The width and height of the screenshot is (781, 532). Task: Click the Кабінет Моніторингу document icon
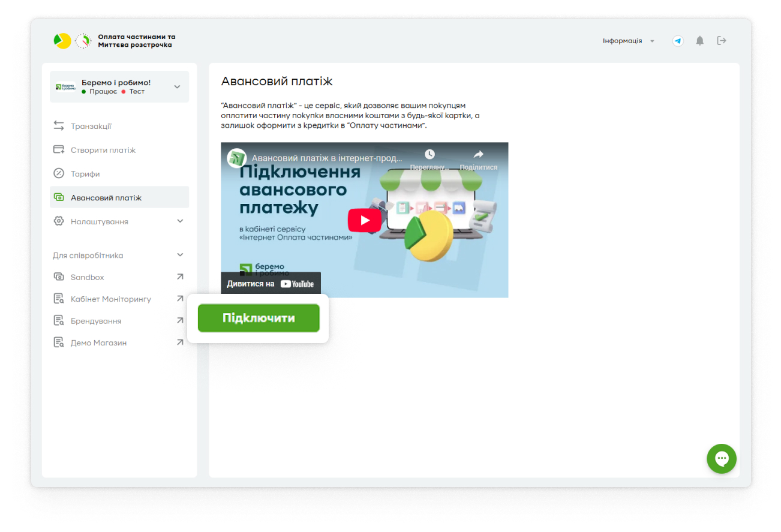click(58, 298)
